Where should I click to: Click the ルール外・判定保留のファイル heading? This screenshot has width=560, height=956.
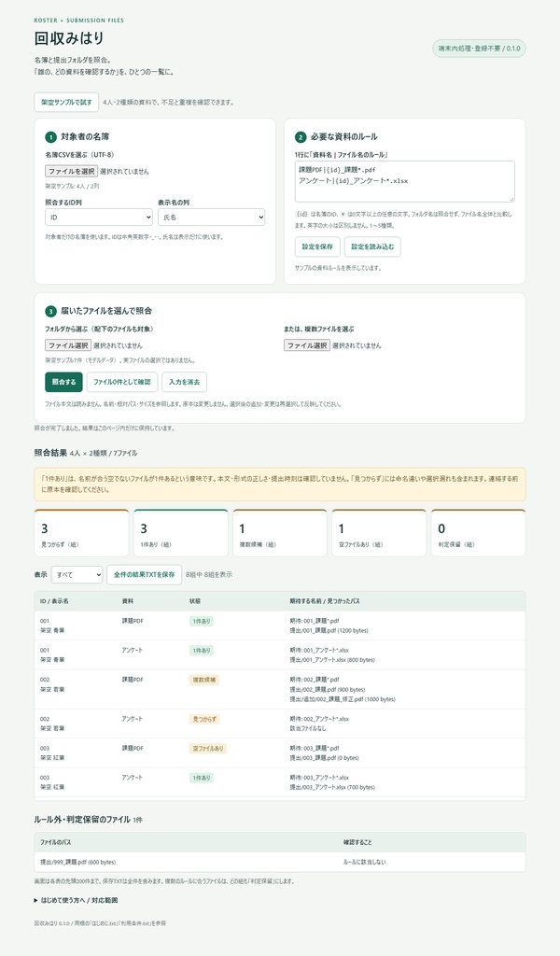[x=82, y=820]
